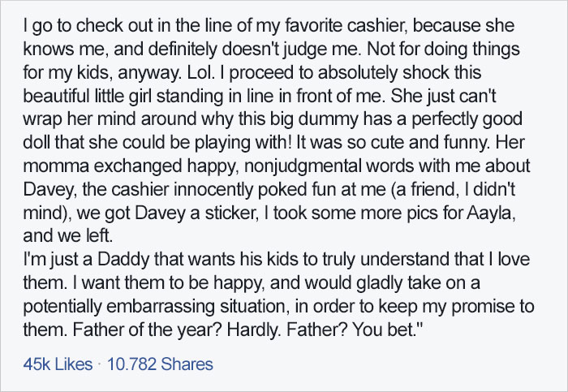This screenshot has width=568, height=392.
Task: Click the phrase "potentially embarrassing situation"
Action: coord(156,307)
